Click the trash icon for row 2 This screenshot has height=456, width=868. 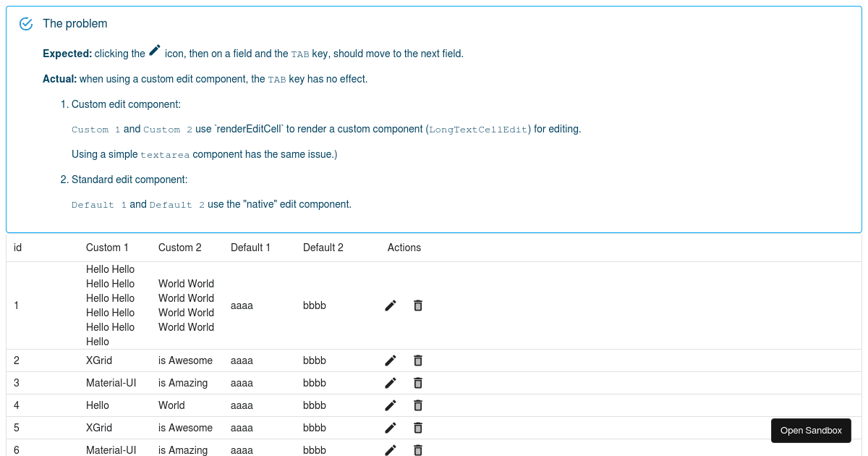(x=417, y=360)
